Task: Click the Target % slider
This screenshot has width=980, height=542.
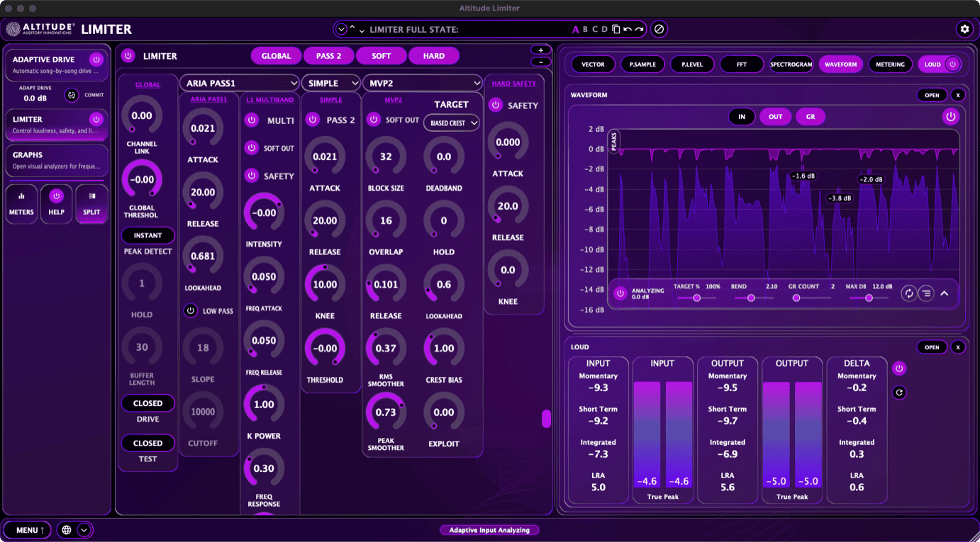Action: pyautogui.click(x=696, y=298)
